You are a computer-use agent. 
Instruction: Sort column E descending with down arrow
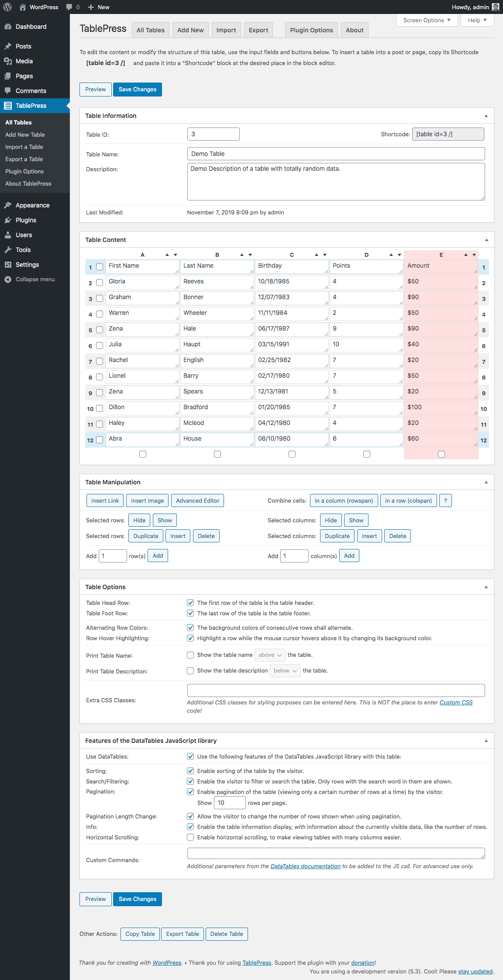click(474, 255)
